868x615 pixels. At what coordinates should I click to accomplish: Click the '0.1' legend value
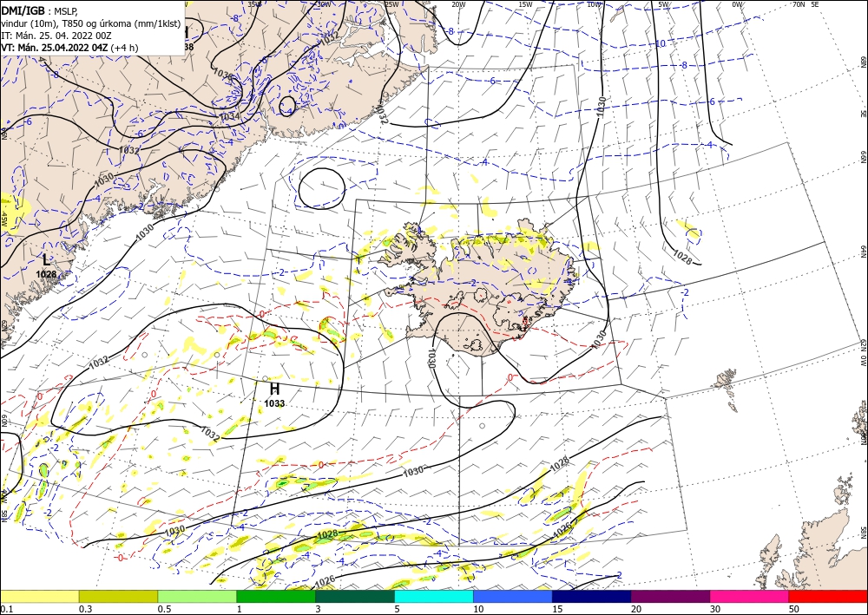5,609
